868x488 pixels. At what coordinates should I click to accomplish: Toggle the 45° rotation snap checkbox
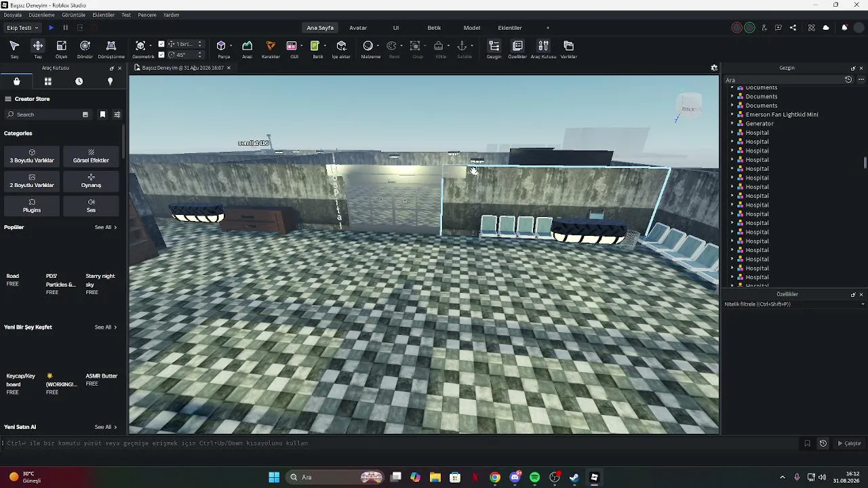click(x=161, y=55)
